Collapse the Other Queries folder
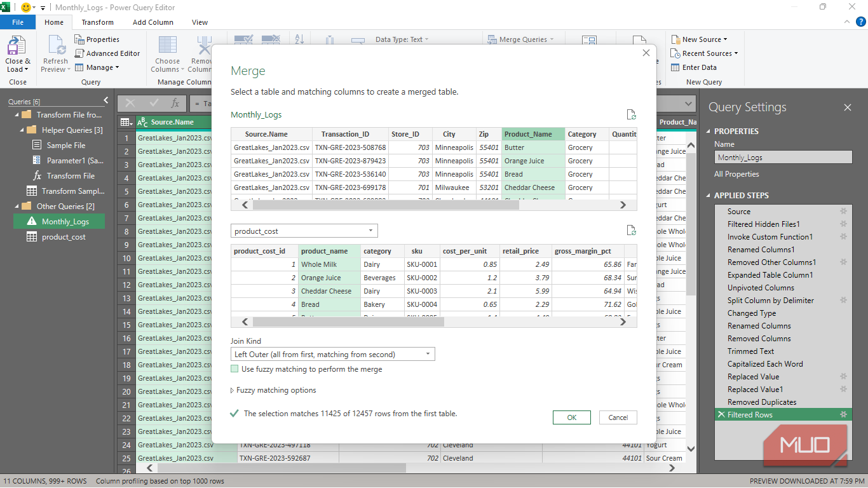 click(17, 207)
